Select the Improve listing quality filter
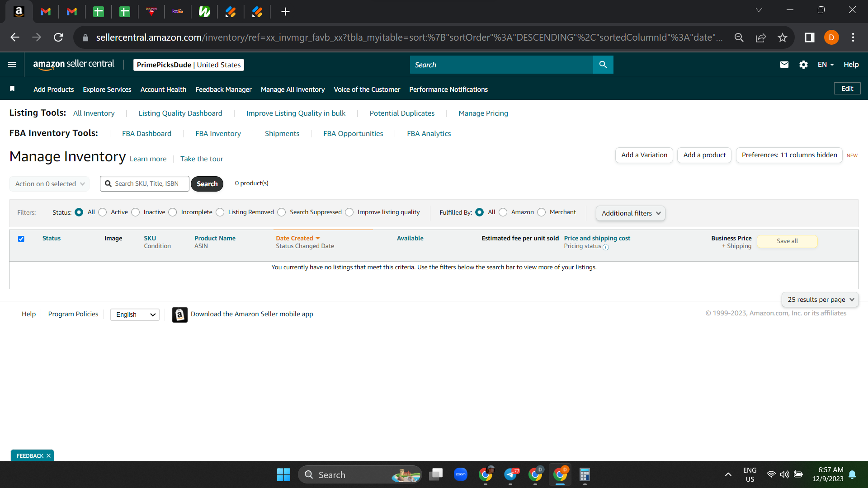 click(x=349, y=212)
